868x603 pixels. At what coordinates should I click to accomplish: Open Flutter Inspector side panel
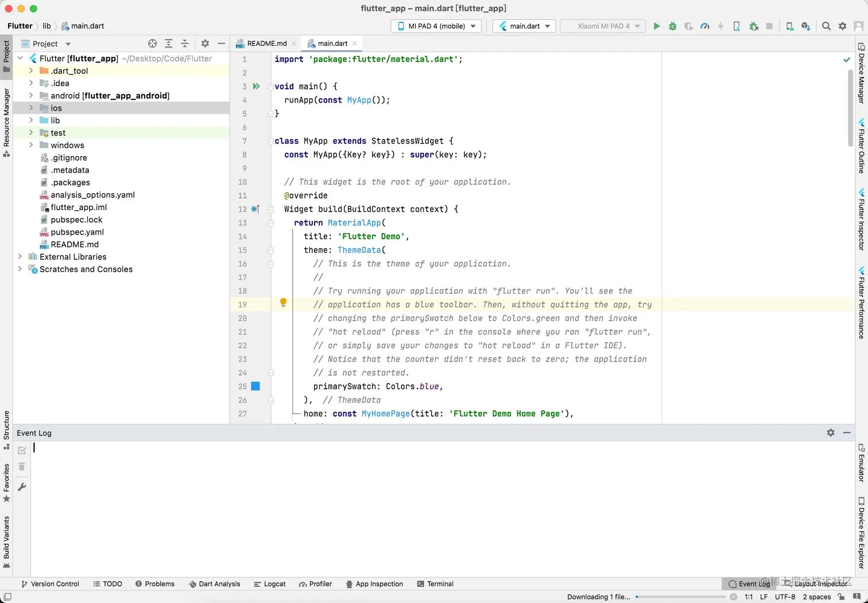click(861, 219)
